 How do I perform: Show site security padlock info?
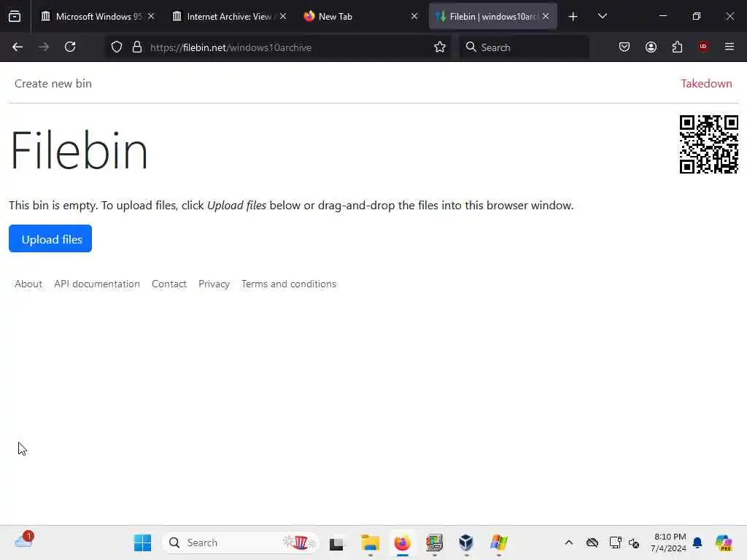pyautogui.click(x=137, y=47)
